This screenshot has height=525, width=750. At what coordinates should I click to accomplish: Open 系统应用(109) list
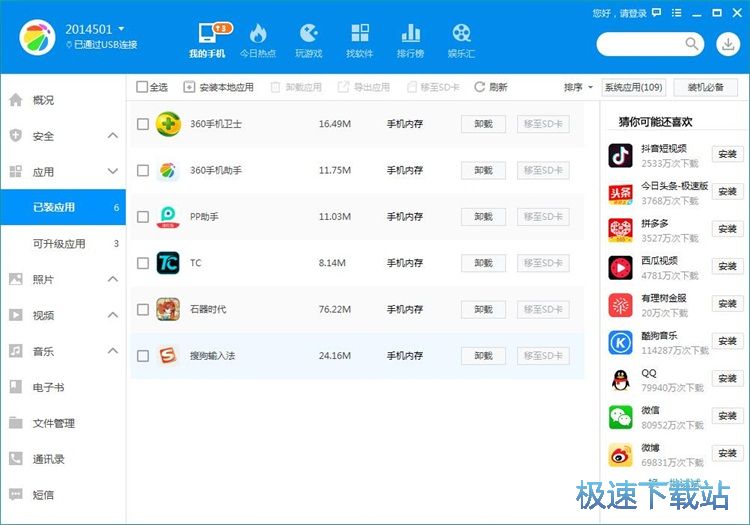633,87
